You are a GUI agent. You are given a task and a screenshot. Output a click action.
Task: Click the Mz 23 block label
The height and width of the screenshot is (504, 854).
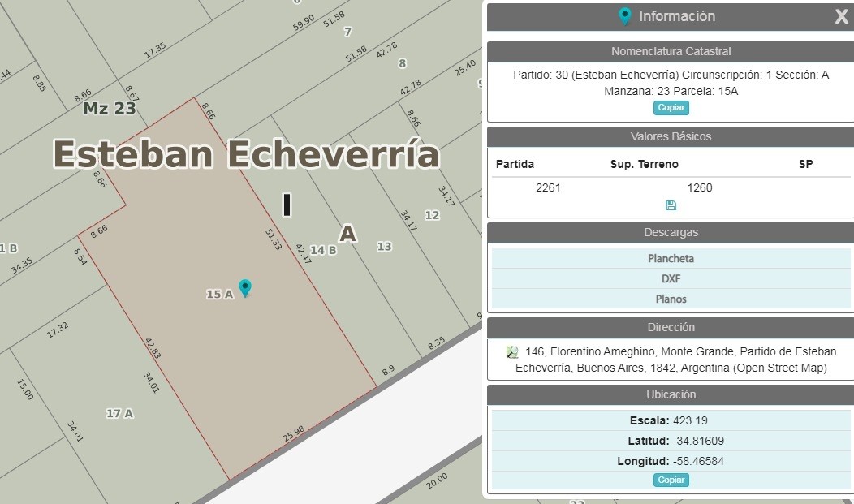[x=110, y=108]
